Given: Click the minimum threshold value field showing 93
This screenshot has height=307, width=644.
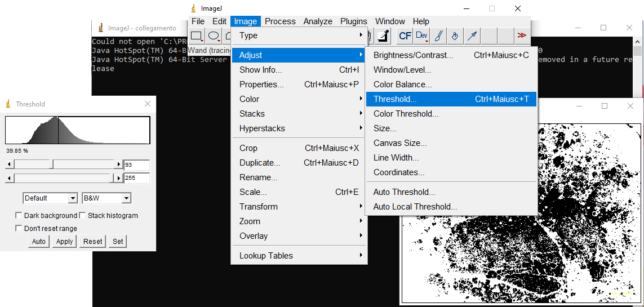Looking at the screenshot, I should pyautogui.click(x=137, y=165).
